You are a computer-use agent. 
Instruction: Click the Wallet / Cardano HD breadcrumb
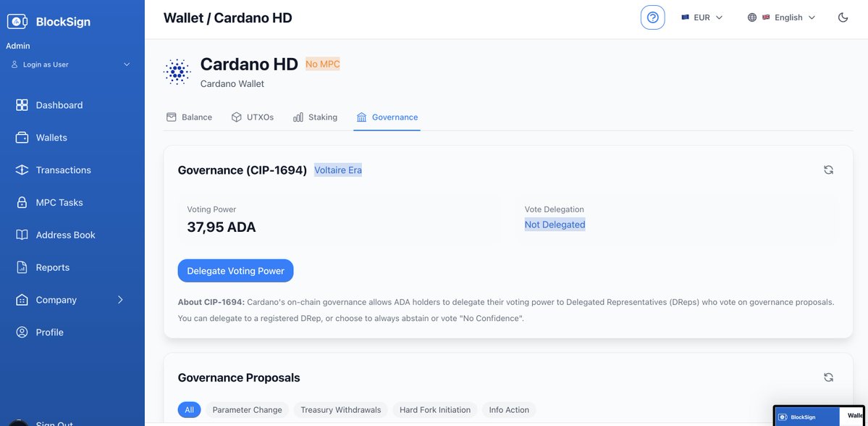point(227,17)
